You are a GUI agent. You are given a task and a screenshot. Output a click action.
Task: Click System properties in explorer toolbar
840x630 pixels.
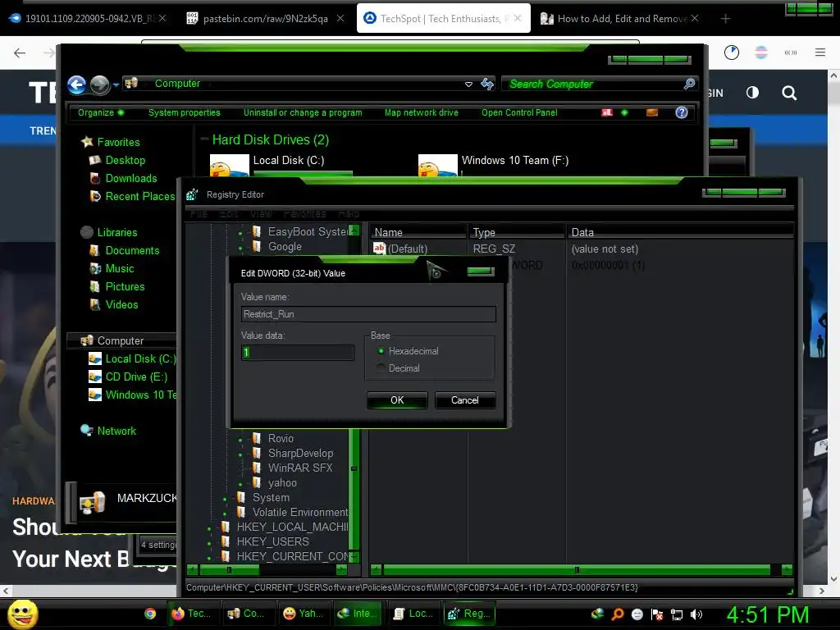(185, 112)
